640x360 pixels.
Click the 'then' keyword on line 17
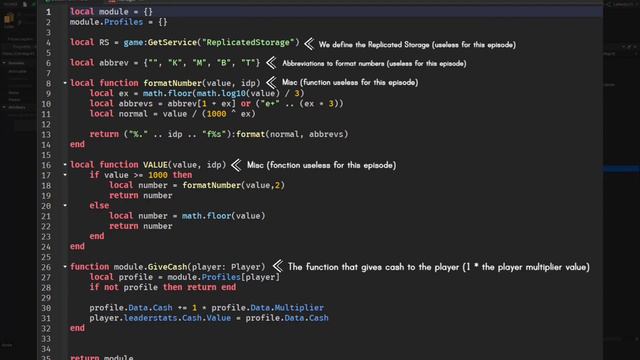pos(182,175)
